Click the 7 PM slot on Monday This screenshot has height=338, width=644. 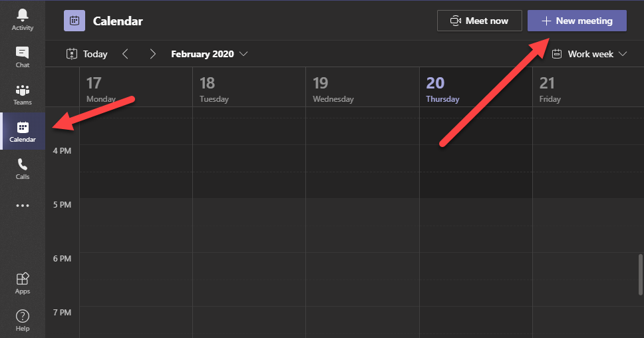click(136, 319)
